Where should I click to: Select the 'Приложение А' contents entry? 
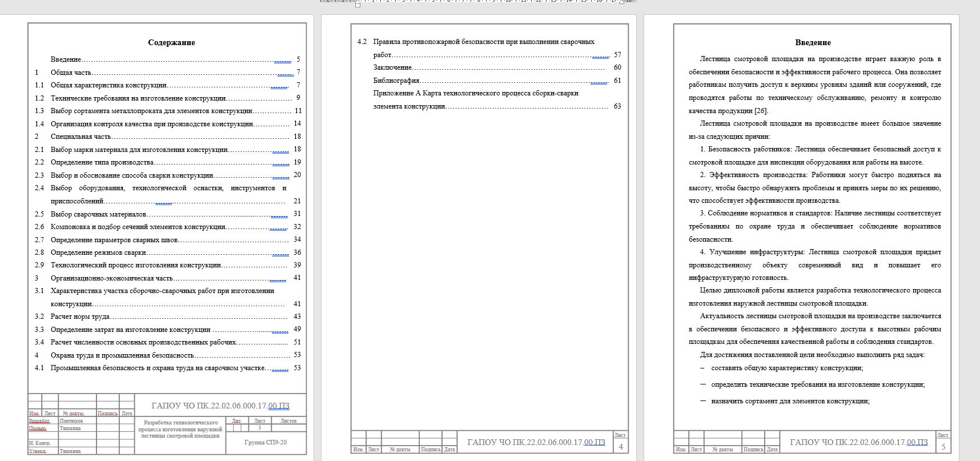point(475,93)
